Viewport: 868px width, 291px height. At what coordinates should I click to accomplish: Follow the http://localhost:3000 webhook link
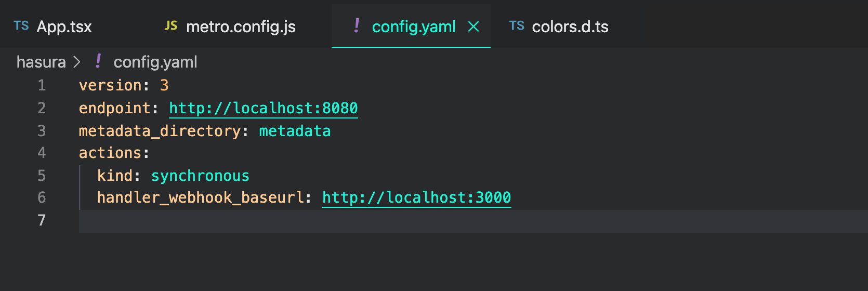tap(416, 197)
